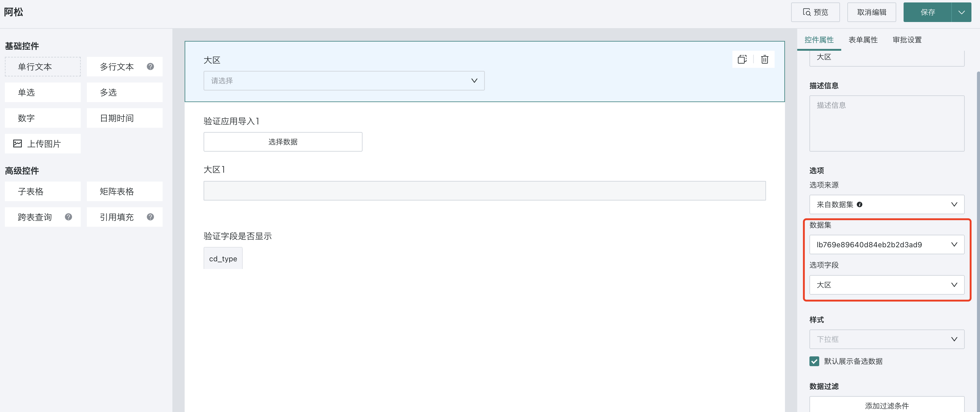Click the 选择数据 button
The width and height of the screenshot is (980, 412).
(x=283, y=142)
